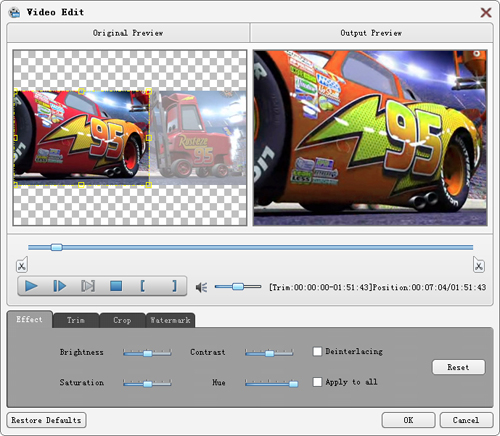Open the Trim tab
This screenshot has width=500, height=436.
[x=76, y=320]
